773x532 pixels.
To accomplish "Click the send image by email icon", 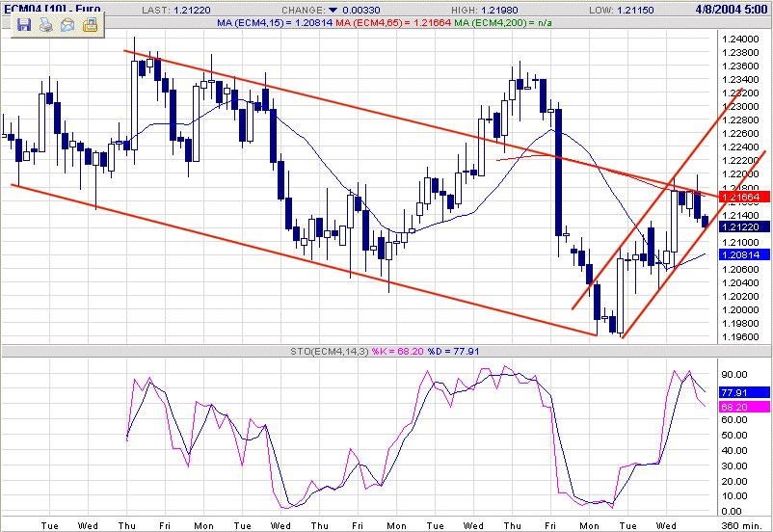I will 67,25.
